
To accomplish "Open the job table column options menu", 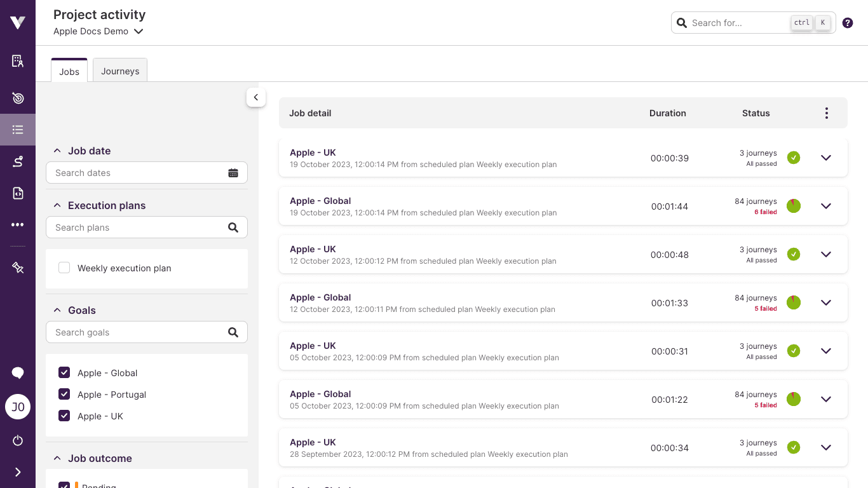I will 827,112.
